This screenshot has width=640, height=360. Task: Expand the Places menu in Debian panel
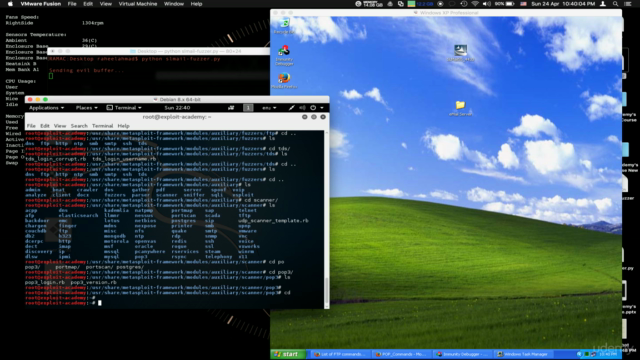86,108
